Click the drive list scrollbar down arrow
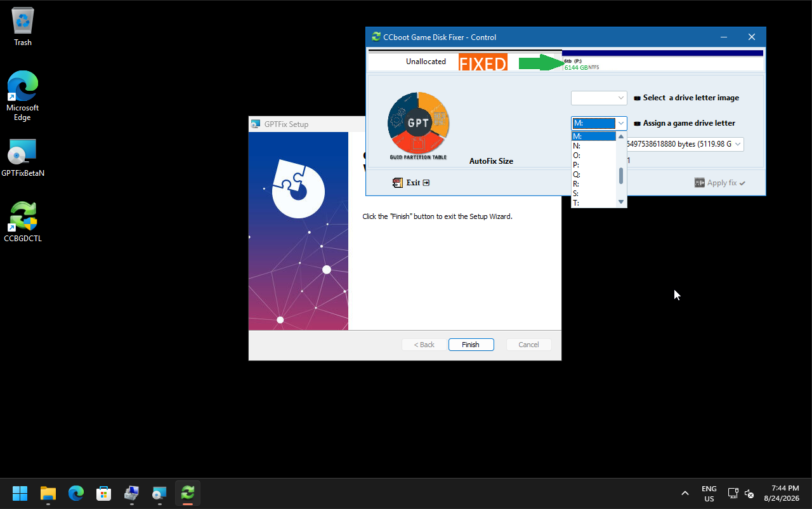This screenshot has height=509, width=812. coord(621,202)
